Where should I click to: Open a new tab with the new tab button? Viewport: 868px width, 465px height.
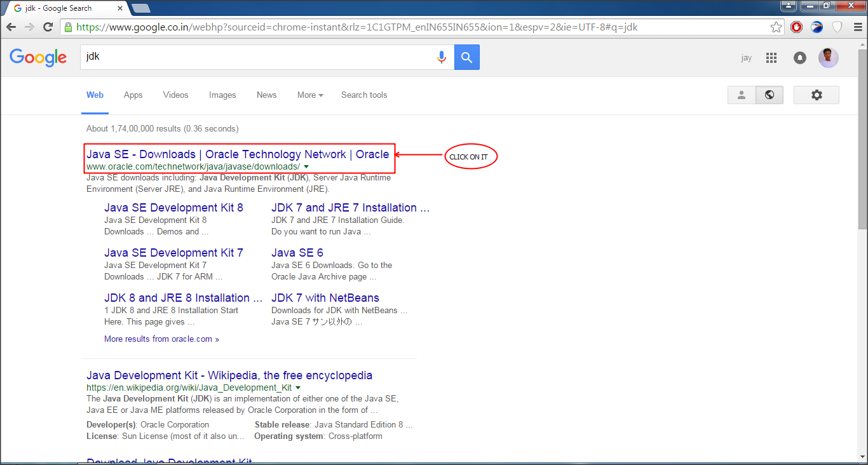(x=140, y=8)
